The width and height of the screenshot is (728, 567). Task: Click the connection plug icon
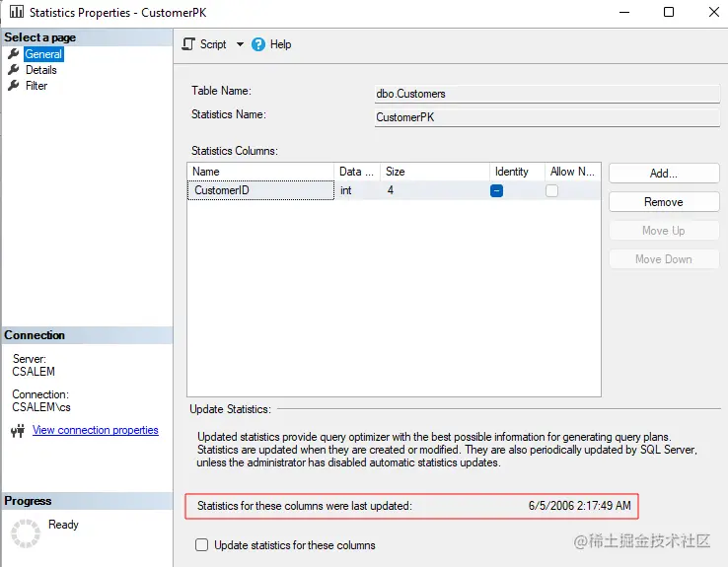click(x=18, y=431)
